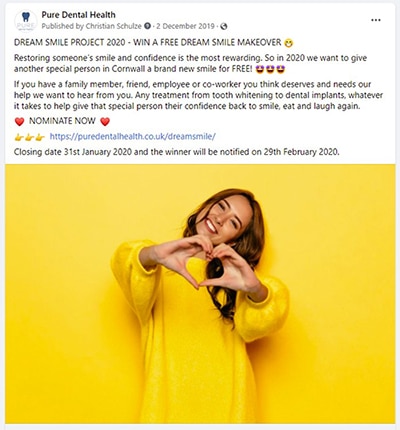The image size is (400, 430).
Task: Click the grinning emoji after DREAM SMILE MAKEOVER
Action: pos(289,43)
